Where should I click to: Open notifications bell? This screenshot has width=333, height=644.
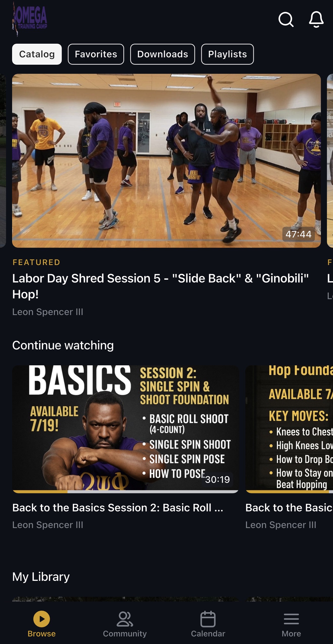[316, 19]
